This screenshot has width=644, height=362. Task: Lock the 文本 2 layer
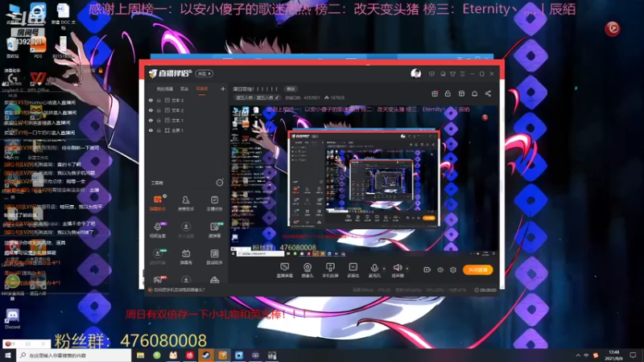pyautogui.click(x=159, y=110)
